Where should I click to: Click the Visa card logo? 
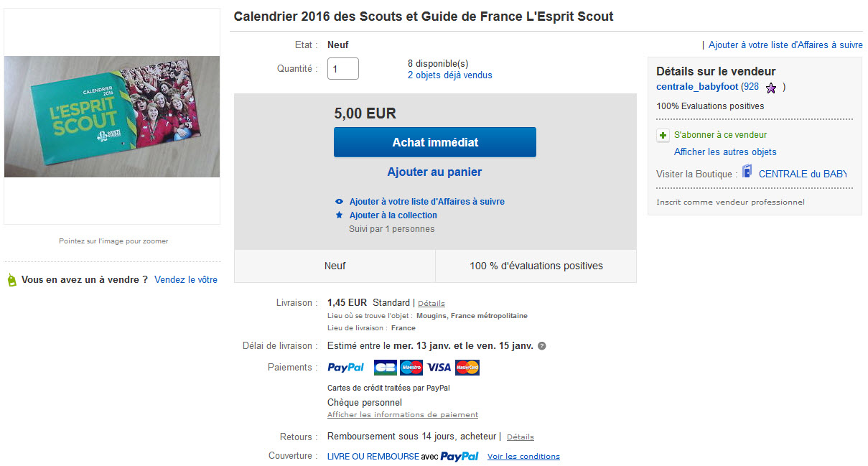(x=439, y=368)
